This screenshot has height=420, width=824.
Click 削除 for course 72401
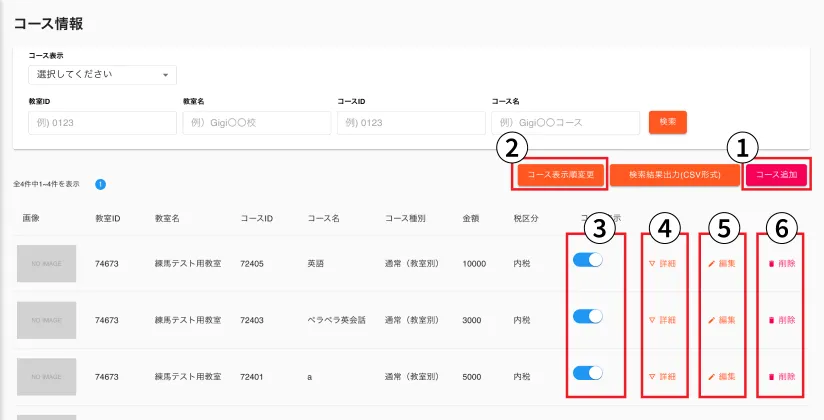782,376
